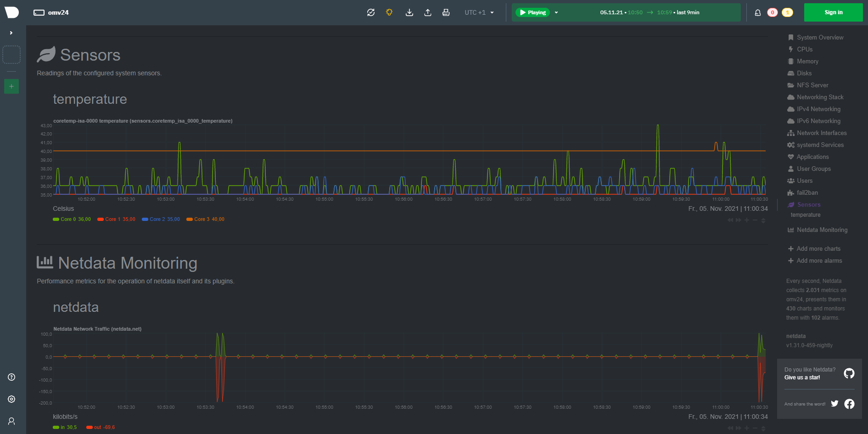Screen dimensions: 868x434
Task: Click the GitHub star icon
Action: [x=849, y=373]
